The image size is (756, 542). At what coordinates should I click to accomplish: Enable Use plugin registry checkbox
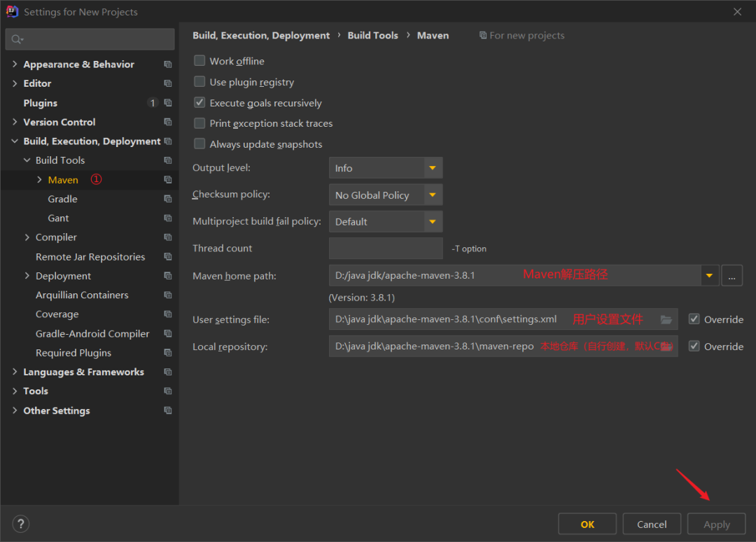coord(199,81)
